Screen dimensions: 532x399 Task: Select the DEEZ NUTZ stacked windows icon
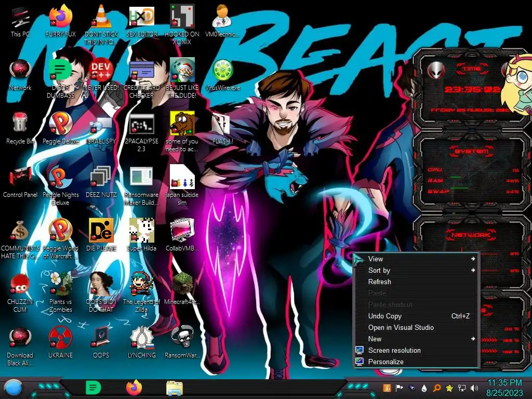101,177
